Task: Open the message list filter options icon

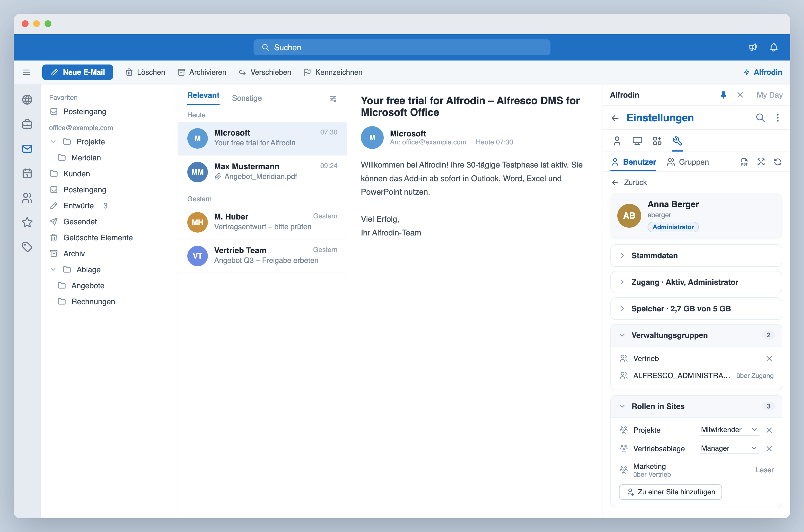Action: (x=333, y=98)
